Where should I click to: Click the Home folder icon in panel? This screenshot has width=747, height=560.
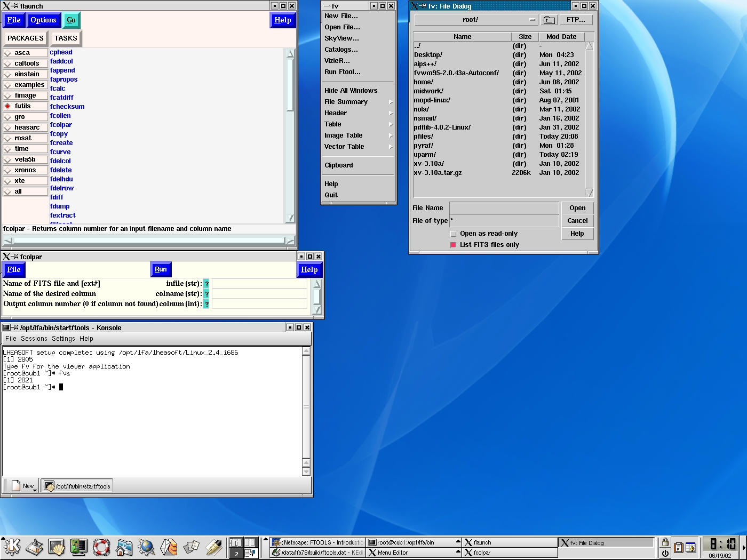[x=124, y=547]
